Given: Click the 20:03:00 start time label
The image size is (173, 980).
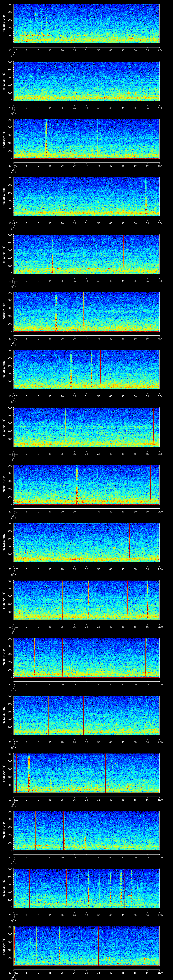Looking at the screenshot, I should tap(13, 166).
